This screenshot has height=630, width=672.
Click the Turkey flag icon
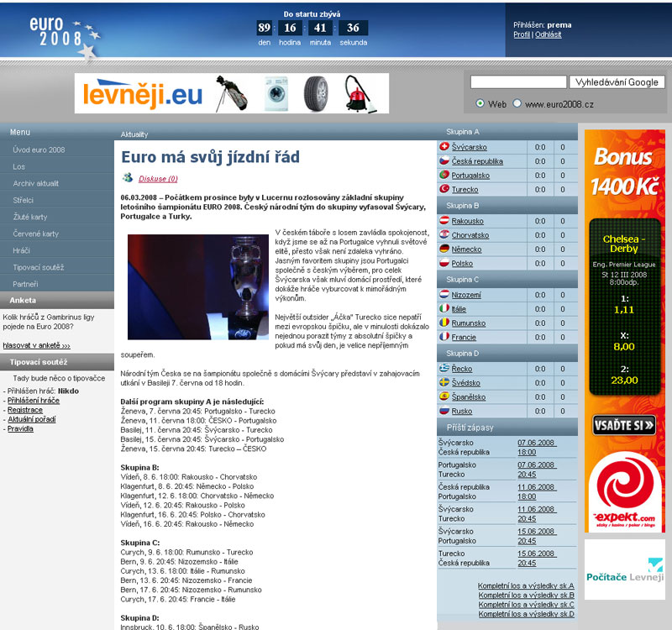coord(444,189)
